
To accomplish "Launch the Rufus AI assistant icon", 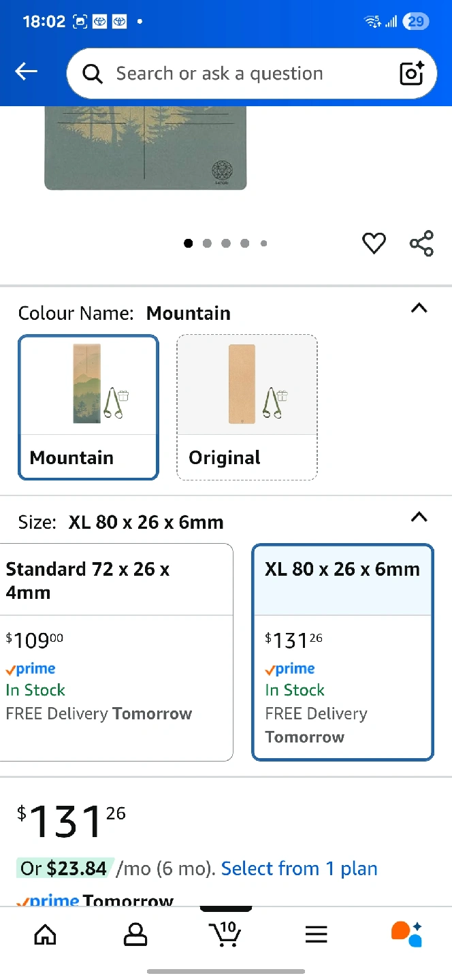I will tap(407, 934).
